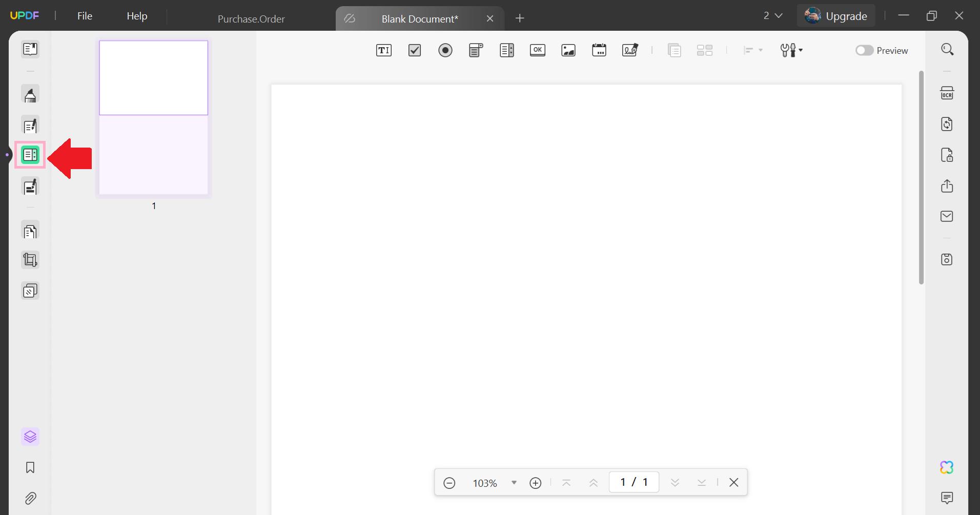Add an Image Field form element
Viewport: 980px width, 515px height.
pyautogui.click(x=568, y=50)
